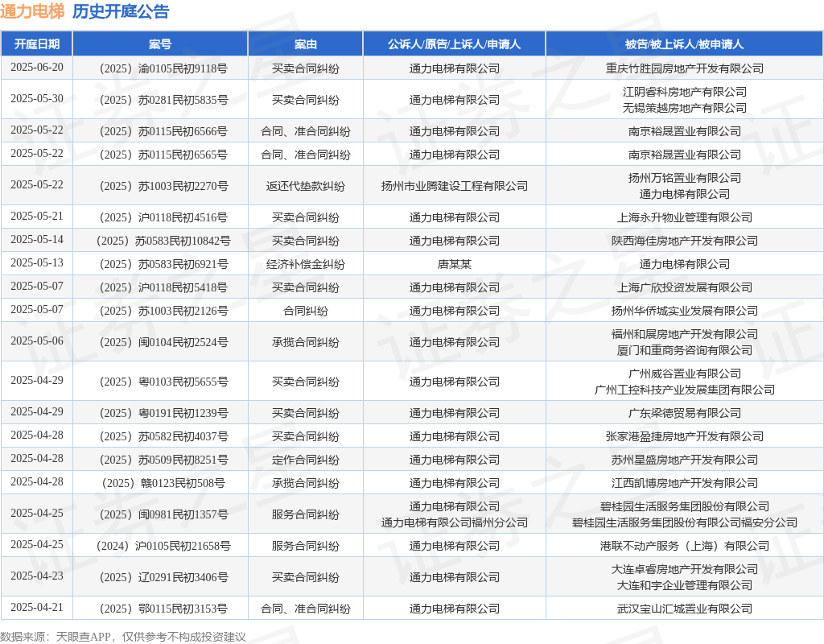Click defendant 陕西海佳房地产开发有限公司
The width and height of the screenshot is (824, 644).
684,241
